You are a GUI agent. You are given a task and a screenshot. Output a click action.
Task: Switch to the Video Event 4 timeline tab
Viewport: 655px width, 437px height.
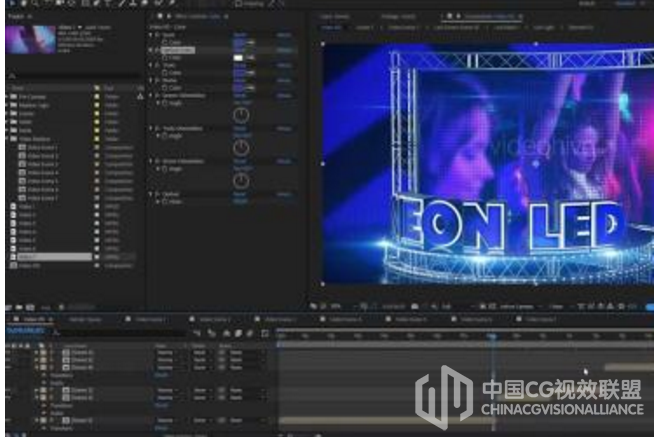346,320
